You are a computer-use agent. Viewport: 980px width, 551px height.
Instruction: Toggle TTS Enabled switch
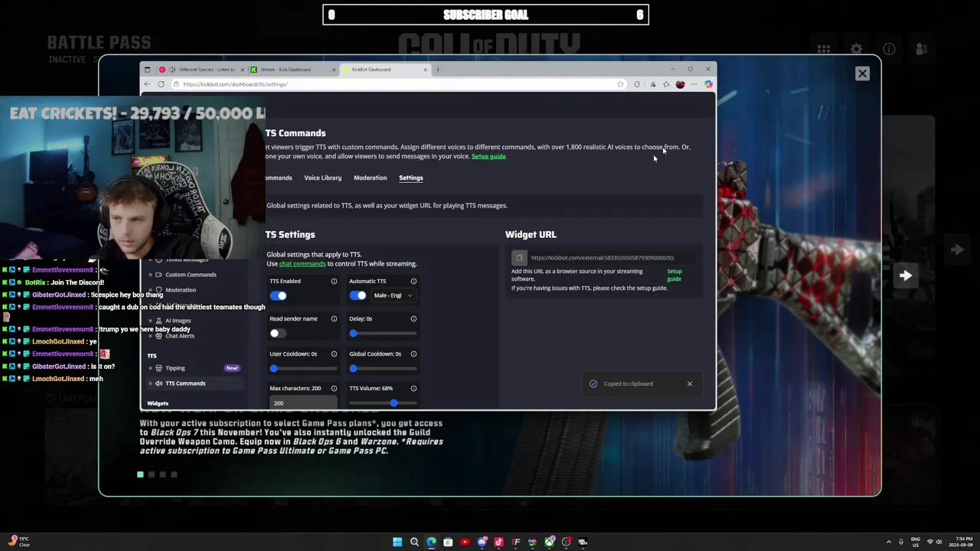(x=278, y=295)
